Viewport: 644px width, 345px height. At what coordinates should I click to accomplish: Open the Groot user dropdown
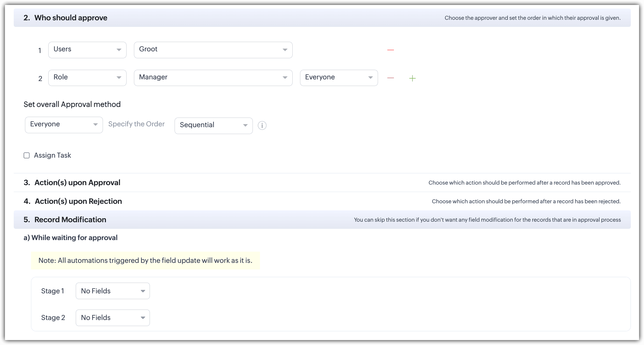coord(213,50)
